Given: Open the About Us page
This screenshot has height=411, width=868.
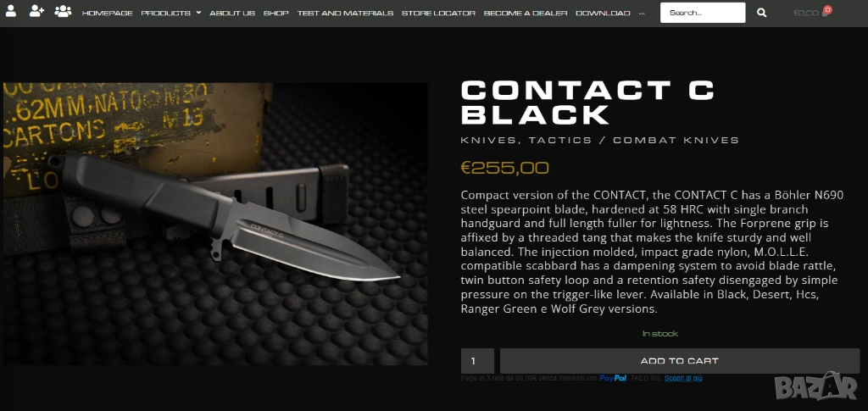Looking at the screenshot, I should click(232, 13).
